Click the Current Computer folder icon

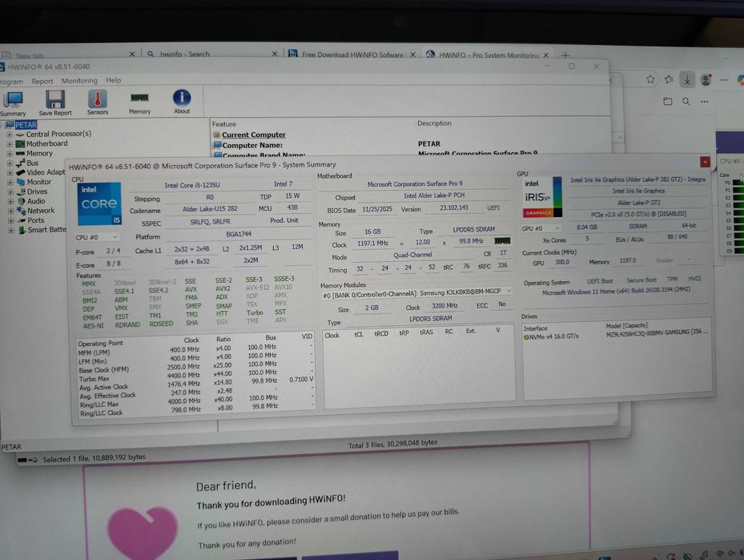217,135
